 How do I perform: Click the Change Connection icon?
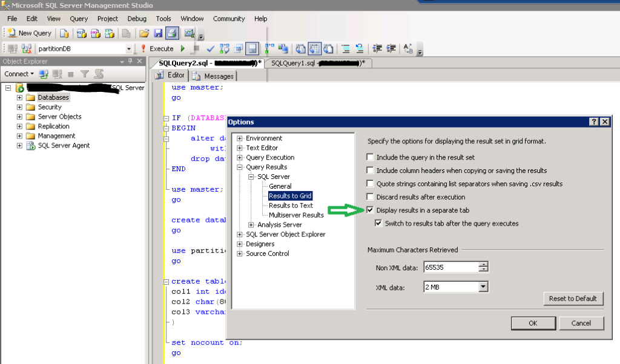tap(27, 48)
